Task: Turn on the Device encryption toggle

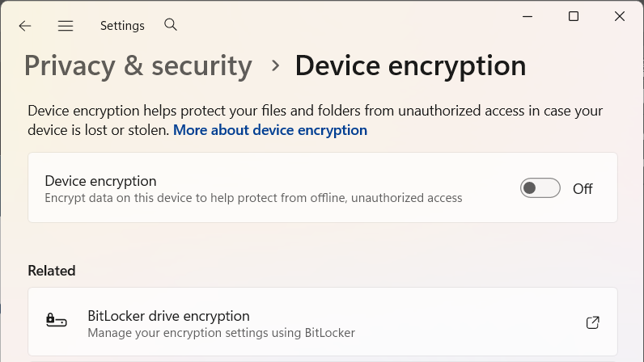Action: click(540, 188)
